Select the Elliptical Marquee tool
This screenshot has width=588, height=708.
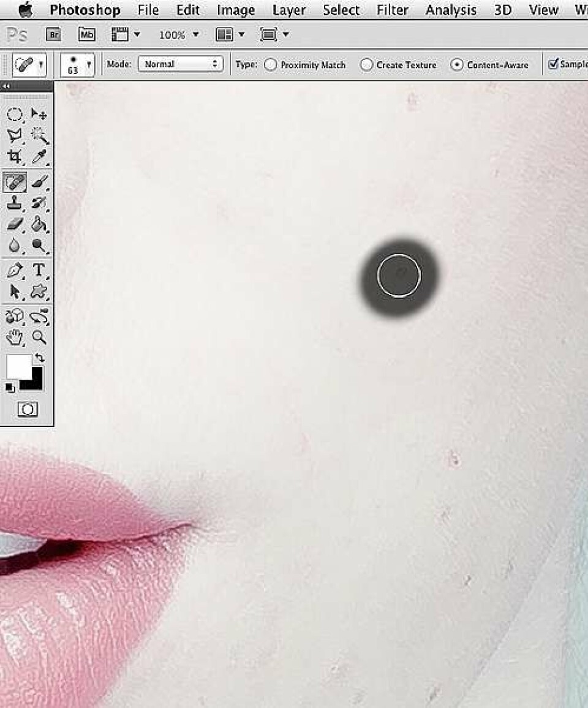point(15,115)
